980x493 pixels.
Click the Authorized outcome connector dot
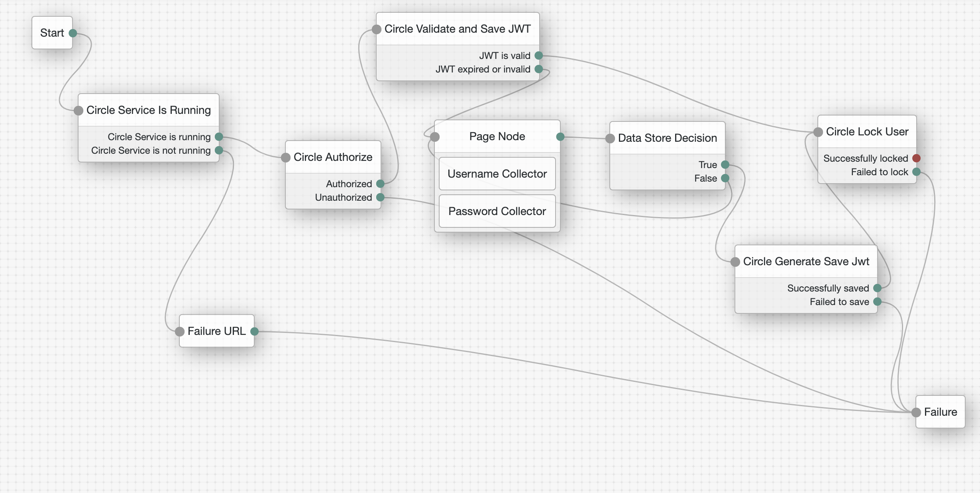pyautogui.click(x=380, y=184)
